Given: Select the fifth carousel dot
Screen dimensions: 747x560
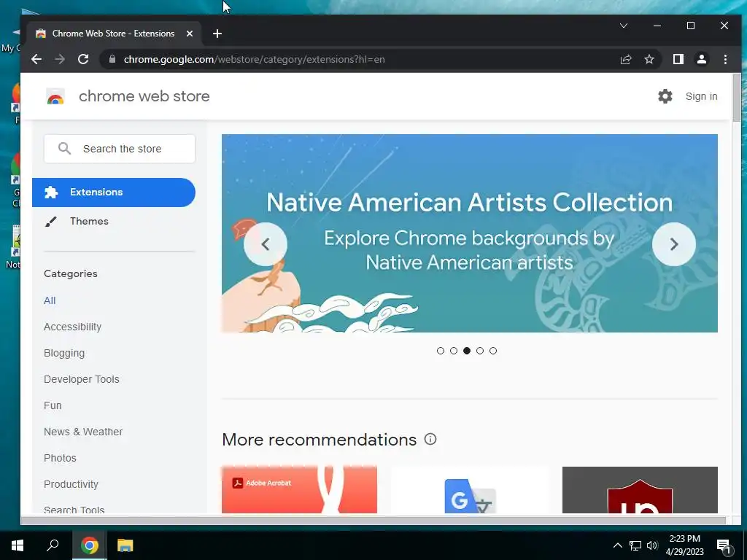Looking at the screenshot, I should click(493, 351).
